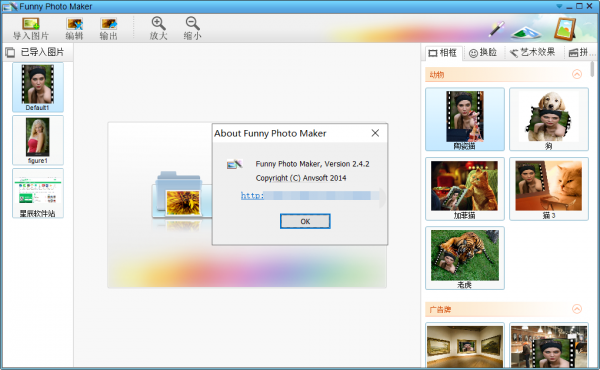Click the folder photo placeholder in canvas
The image size is (600, 370).
(x=182, y=195)
